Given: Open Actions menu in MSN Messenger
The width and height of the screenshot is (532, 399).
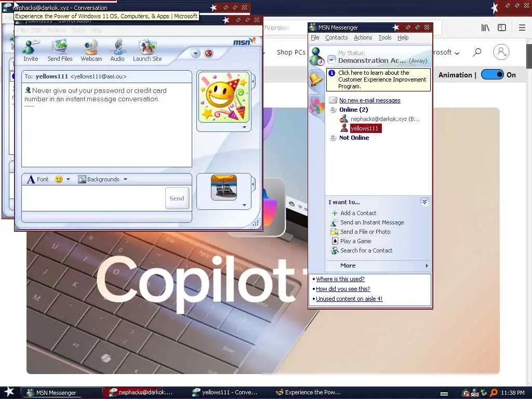Looking at the screenshot, I should coord(363,37).
